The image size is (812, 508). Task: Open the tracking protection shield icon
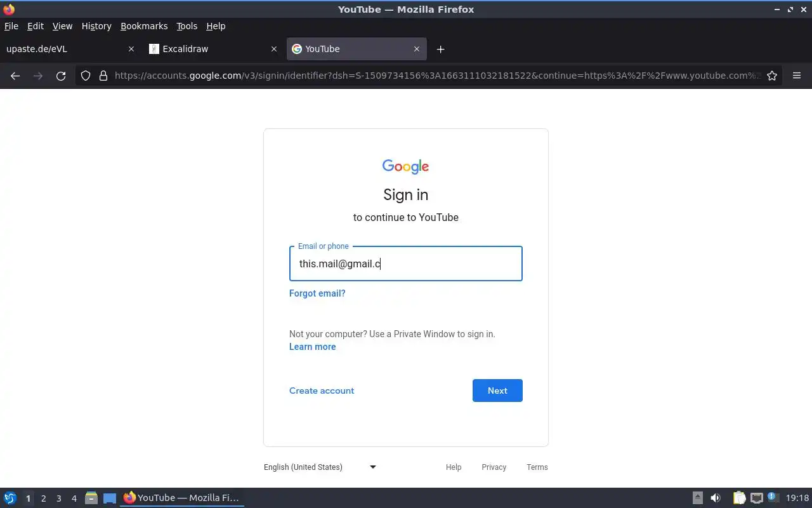(86, 76)
